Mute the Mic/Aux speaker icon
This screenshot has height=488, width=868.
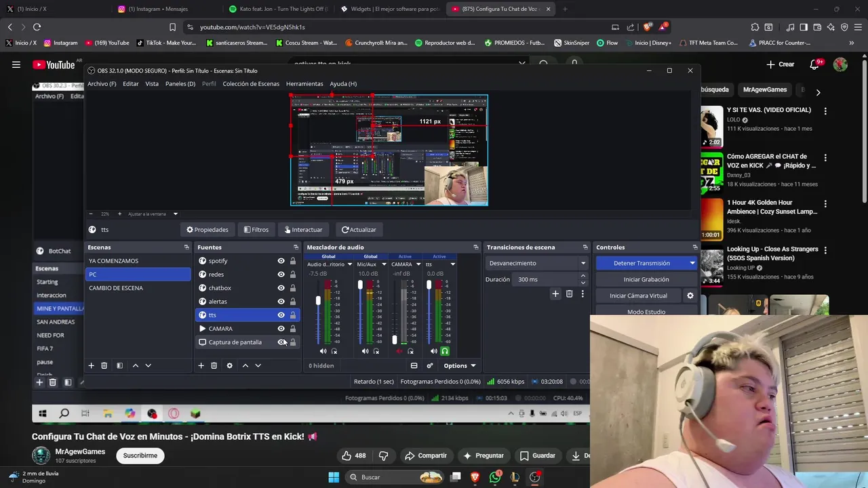(x=365, y=351)
